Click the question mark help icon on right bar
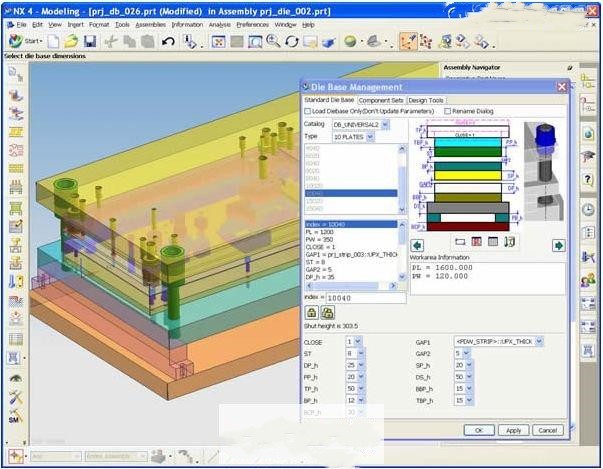 [588, 180]
